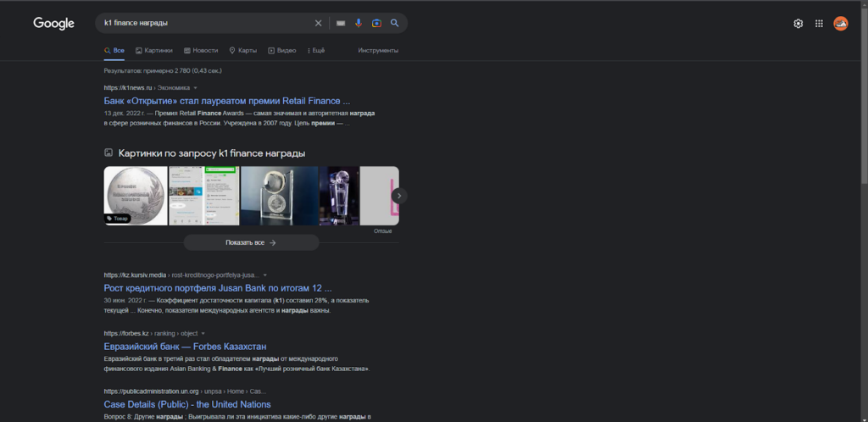Open the Google apps grid
This screenshot has height=422, width=868.
coord(820,24)
